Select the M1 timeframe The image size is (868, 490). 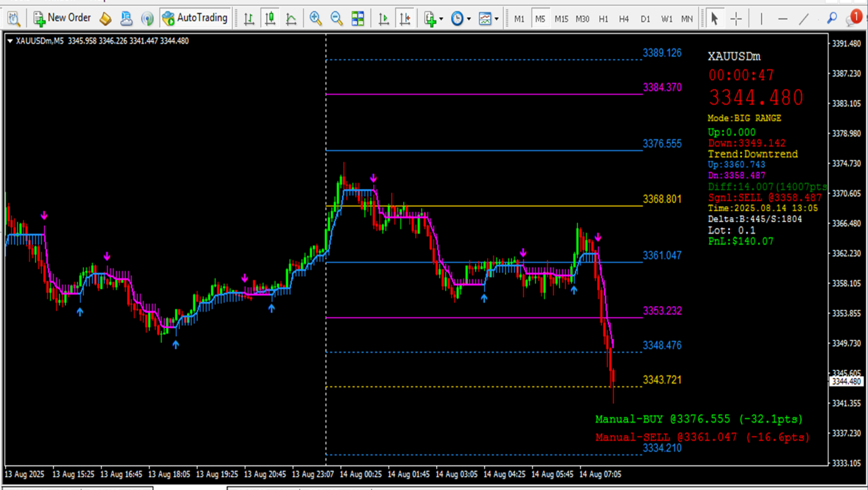click(x=520, y=19)
